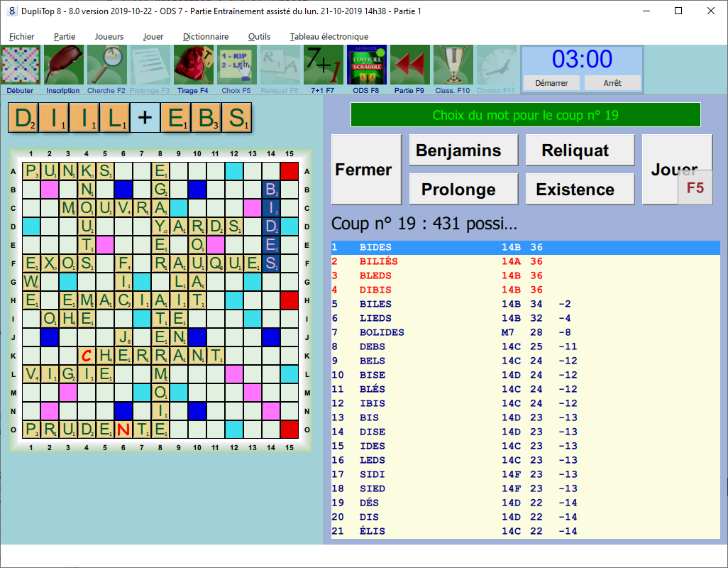Open the Fichier menu
This screenshot has width=728, height=568.
click(22, 37)
